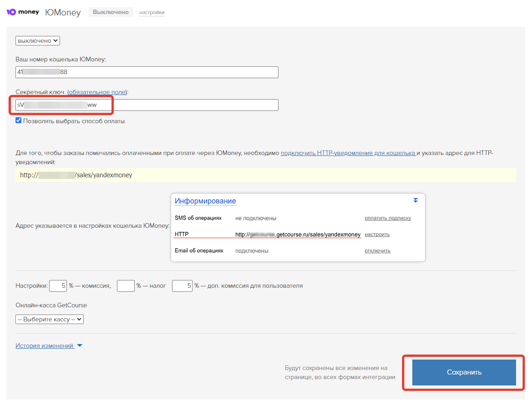This screenshot has width=532, height=405.
Task: Click the 'Сохранить' button
Action: pos(464,372)
